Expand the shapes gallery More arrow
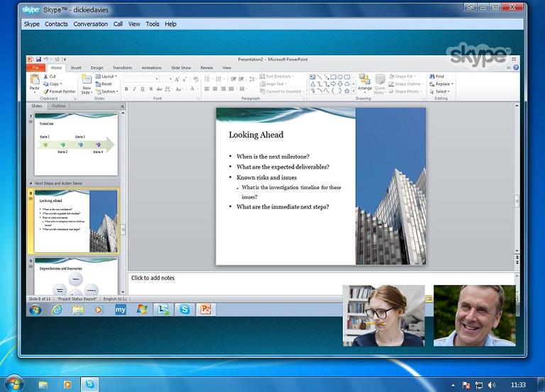This screenshot has height=392, width=545. point(353,91)
